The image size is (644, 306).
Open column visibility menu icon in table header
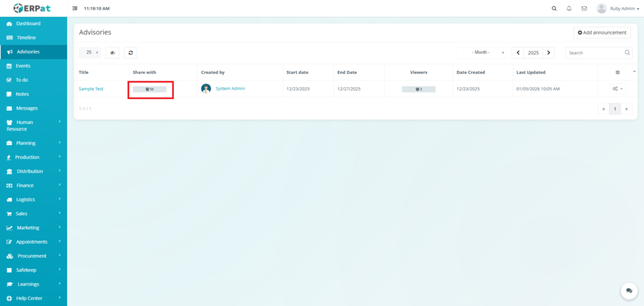point(618,72)
